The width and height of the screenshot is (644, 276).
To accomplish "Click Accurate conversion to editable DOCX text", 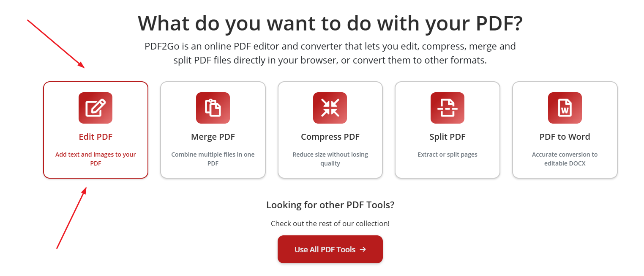I will tap(565, 159).
